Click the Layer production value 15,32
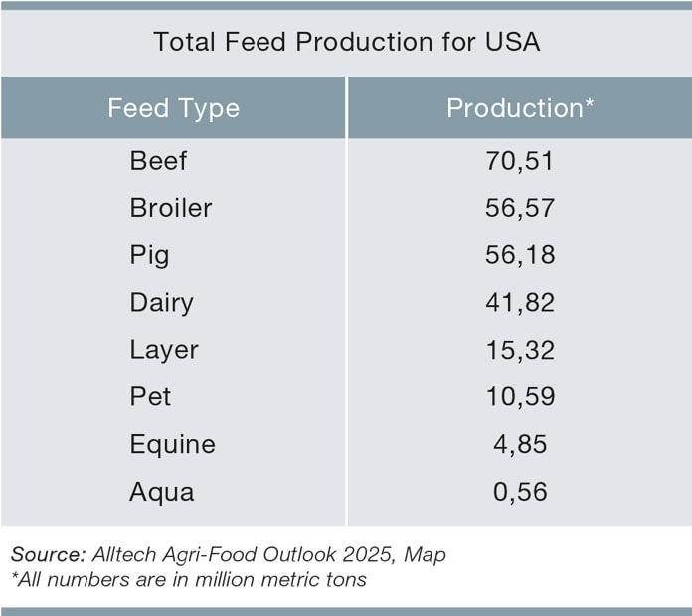 [519, 350]
